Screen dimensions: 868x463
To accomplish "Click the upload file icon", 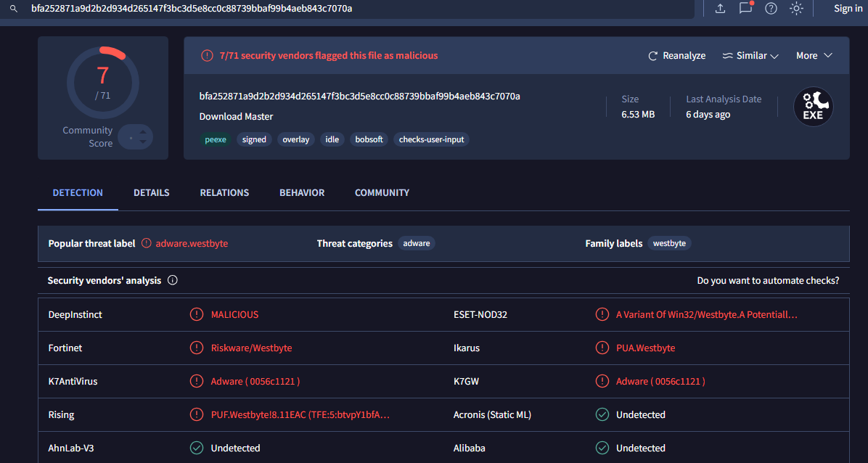I will coord(720,8).
